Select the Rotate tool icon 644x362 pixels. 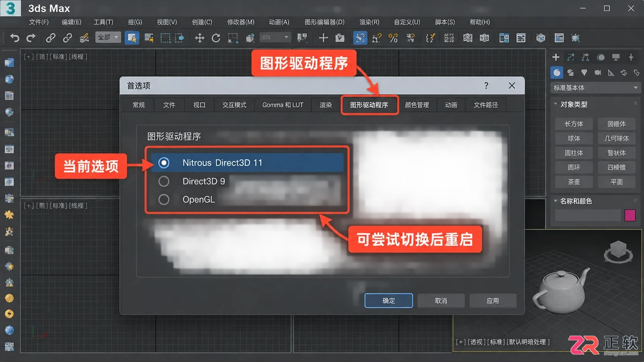coord(216,38)
